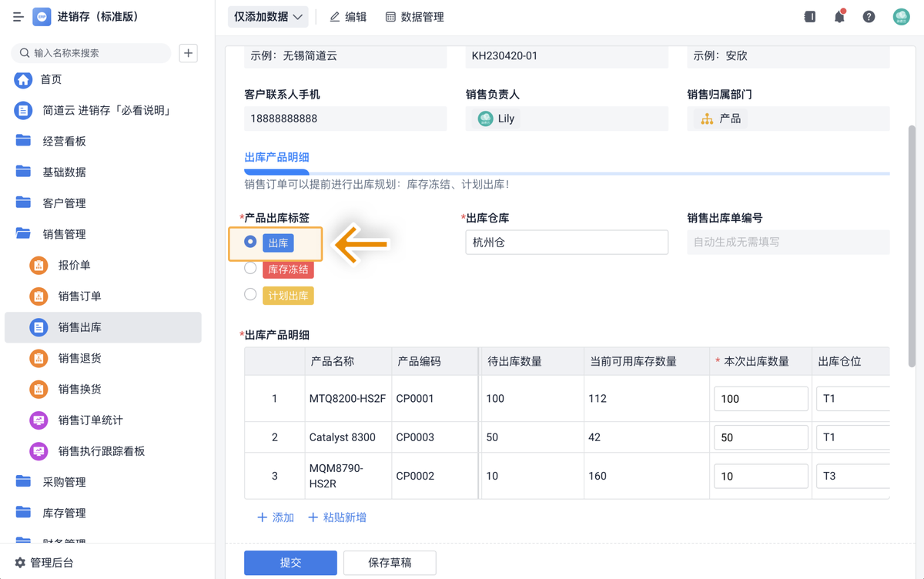
Task: Click the 粘贴新增 link below the table
Action: (x=337, y=517)
